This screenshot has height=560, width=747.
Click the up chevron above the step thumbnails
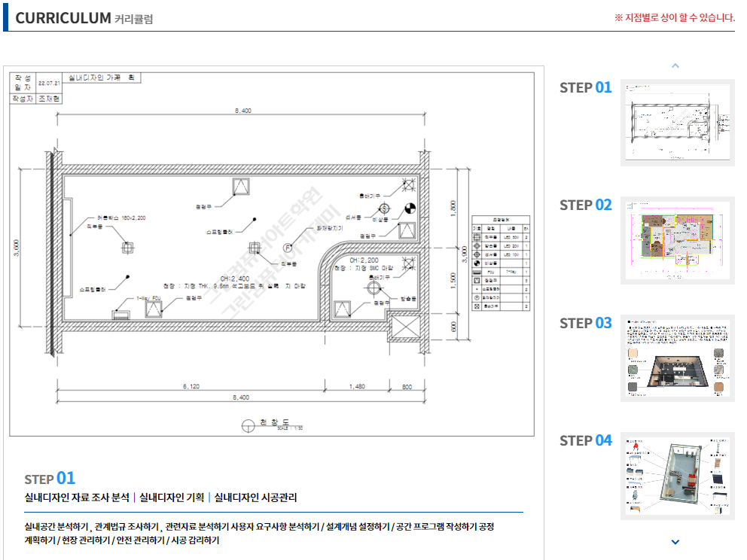(675, 65)
